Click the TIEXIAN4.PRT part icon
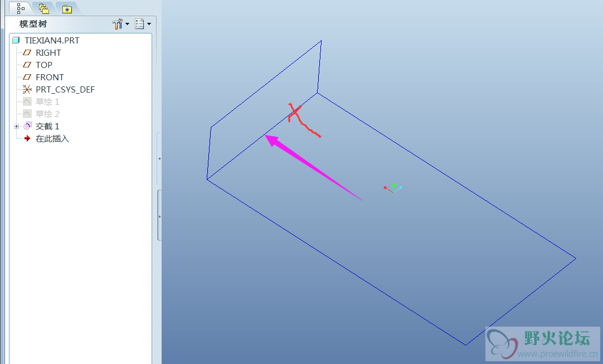The height and width of the screenshot is (364, 603). pos(16,40)
